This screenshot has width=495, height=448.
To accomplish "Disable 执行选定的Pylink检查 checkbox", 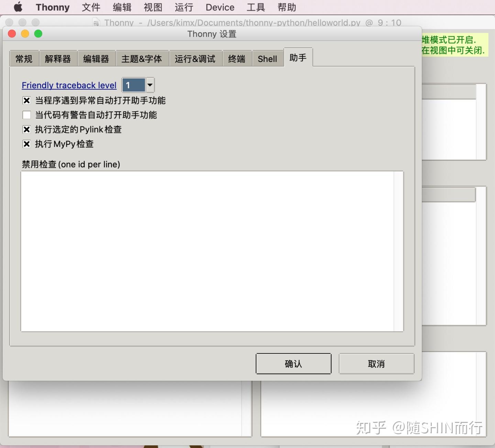I will pyautogui.click(x=26, y=129).
